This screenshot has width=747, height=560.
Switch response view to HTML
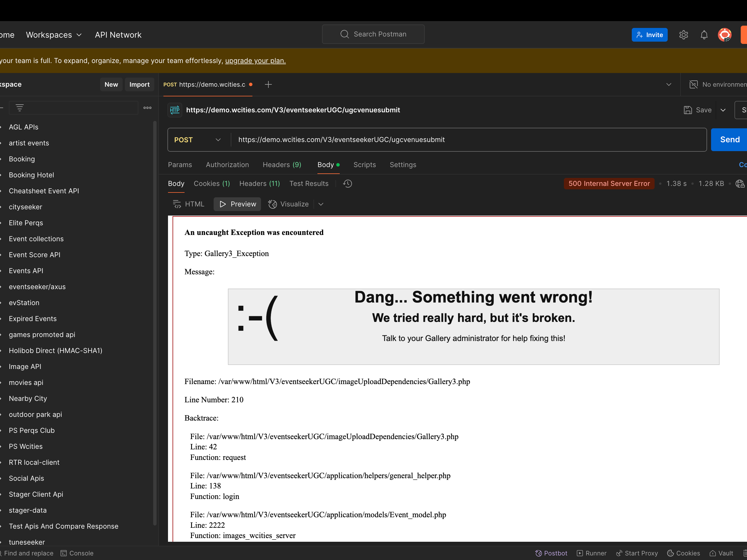tap(189, 204)
